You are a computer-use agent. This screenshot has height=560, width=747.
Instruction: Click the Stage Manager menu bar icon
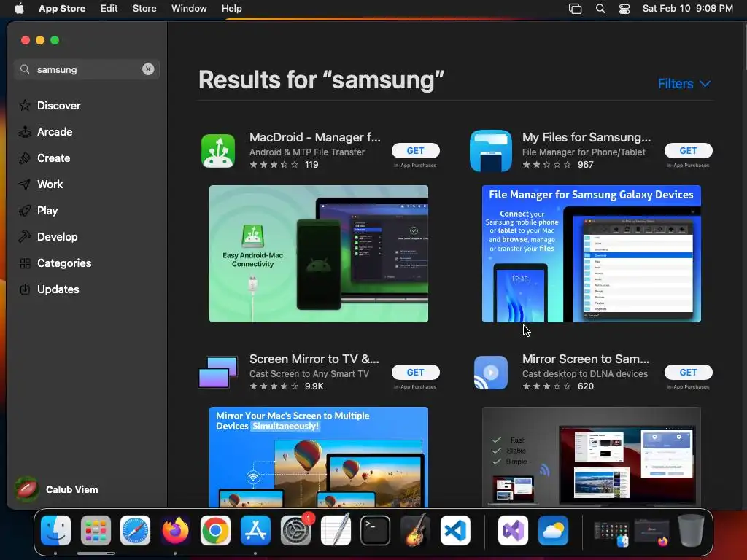(x=575, y=9)
